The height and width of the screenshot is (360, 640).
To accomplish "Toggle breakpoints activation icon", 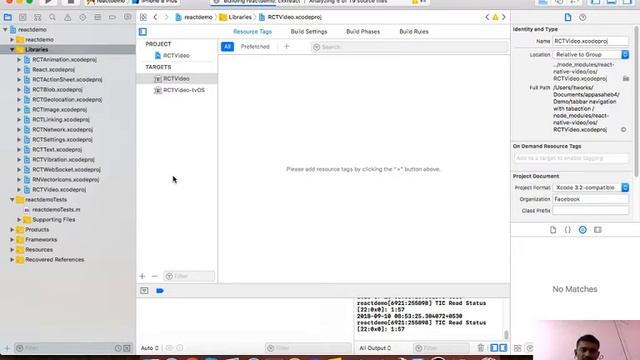I will 160,291.
